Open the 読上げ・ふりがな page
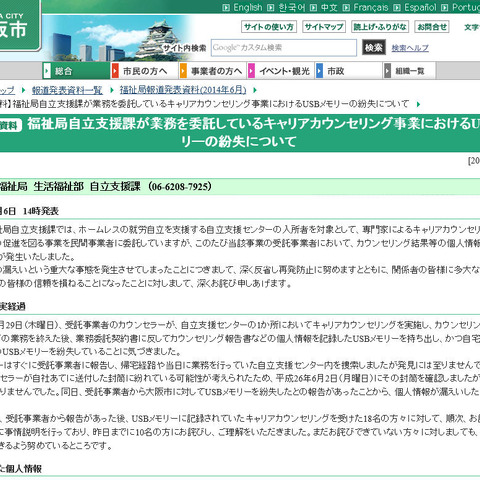The height and width of the screenshot is (480, 480). coord(380,27)
